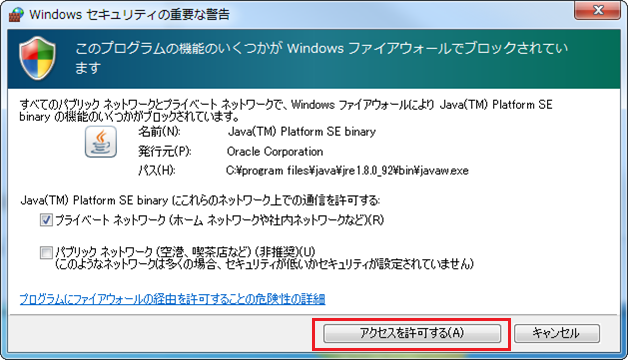Image resolution: width=628 pixels, height=360 pixels.
Task: Click the description paragraph about blocked networks
Action: tap(286, 111)
